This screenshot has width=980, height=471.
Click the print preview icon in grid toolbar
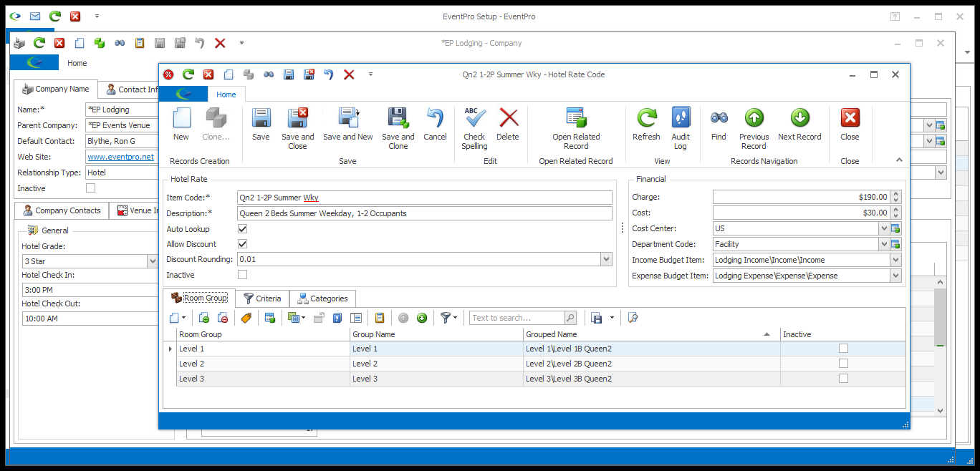coord(633,318)
